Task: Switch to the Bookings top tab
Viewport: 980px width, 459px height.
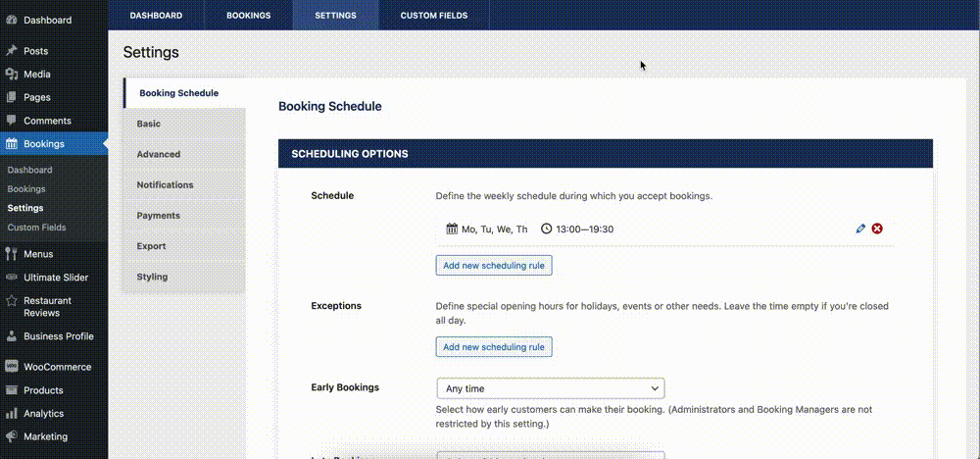Action: [x=249, y=15]
